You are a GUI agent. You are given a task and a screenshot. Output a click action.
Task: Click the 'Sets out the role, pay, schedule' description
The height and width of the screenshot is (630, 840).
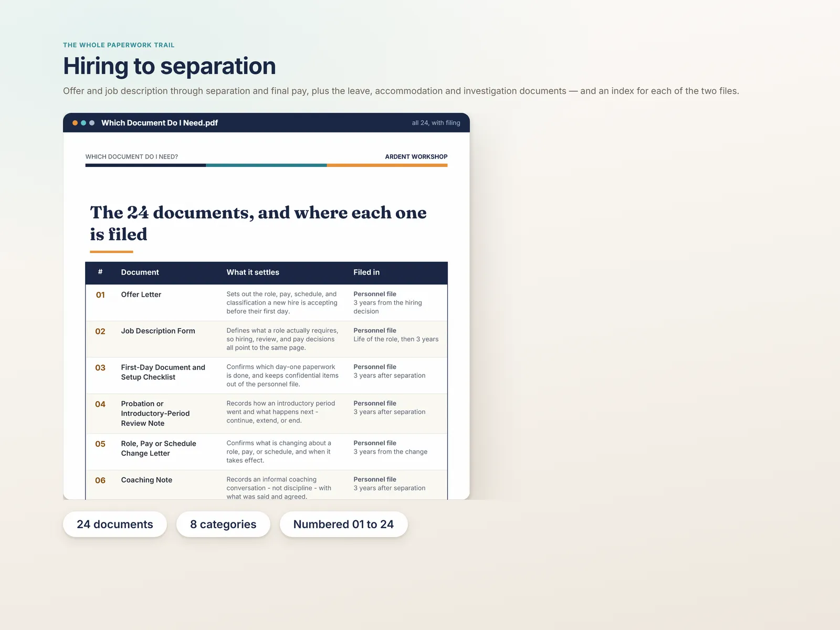coord(282,303)
